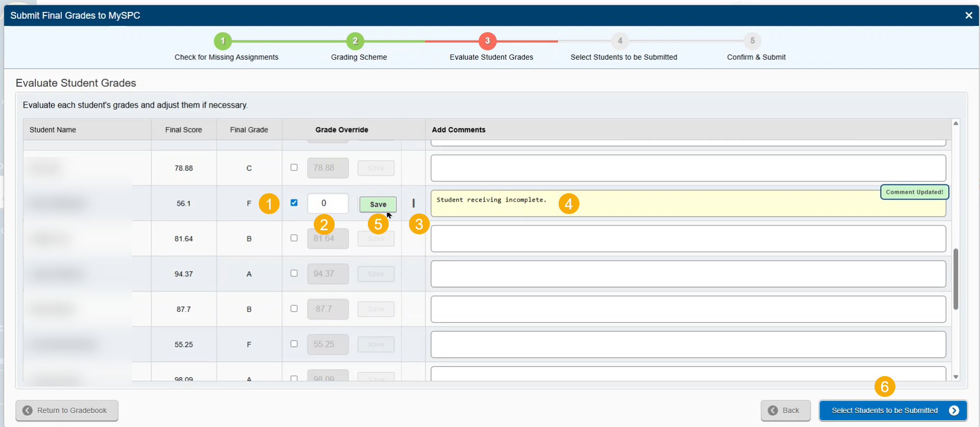Click the Final Grade column header
This screenshot has height=427, width=980.
coord(249,130)
